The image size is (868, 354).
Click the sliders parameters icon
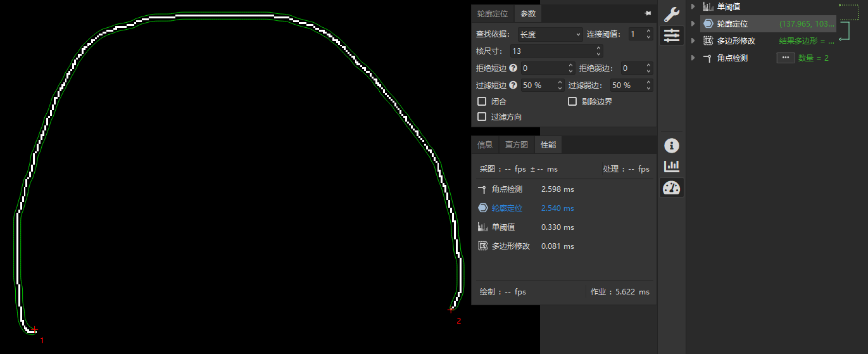point(671,36)
